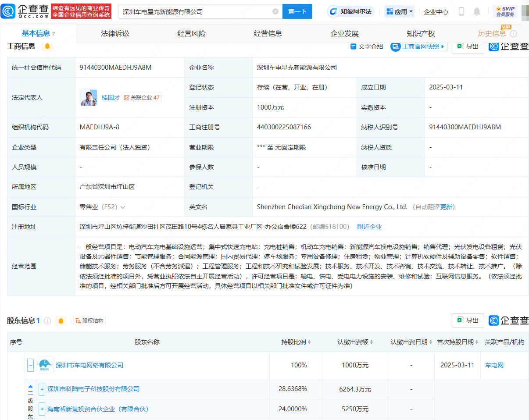Image resolution: width=529 pixels, height=420 pixels.
Task: Open 知彼阿尔法 AI assistant
Action: pyautogui.click(x=350, y=11)
